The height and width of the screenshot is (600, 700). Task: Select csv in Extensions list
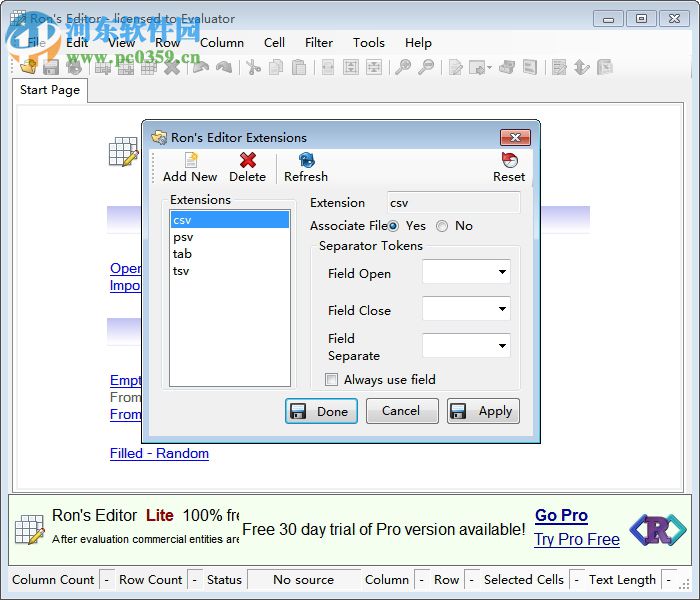tap(230, 220)
